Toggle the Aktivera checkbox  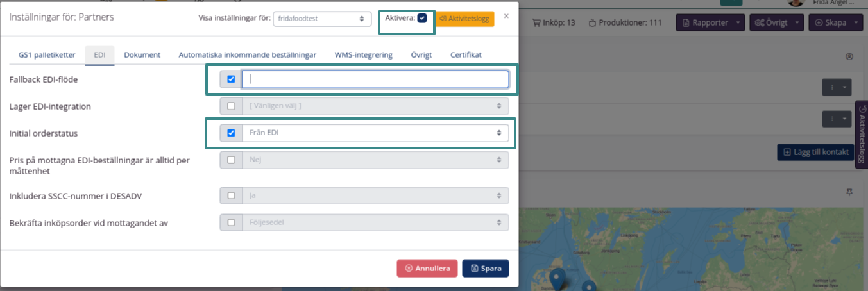point(422,18)
